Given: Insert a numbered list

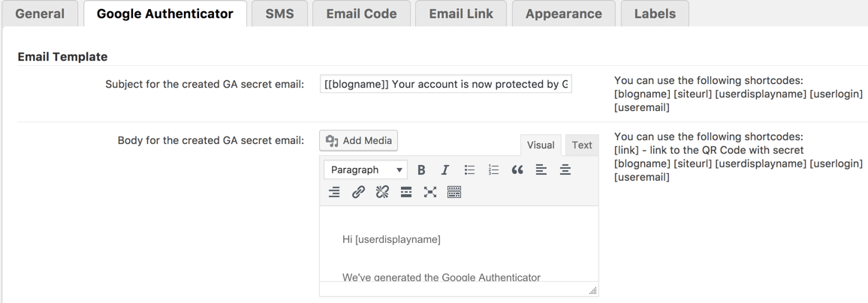Looking at the screenshot, I should coord(493,170).
